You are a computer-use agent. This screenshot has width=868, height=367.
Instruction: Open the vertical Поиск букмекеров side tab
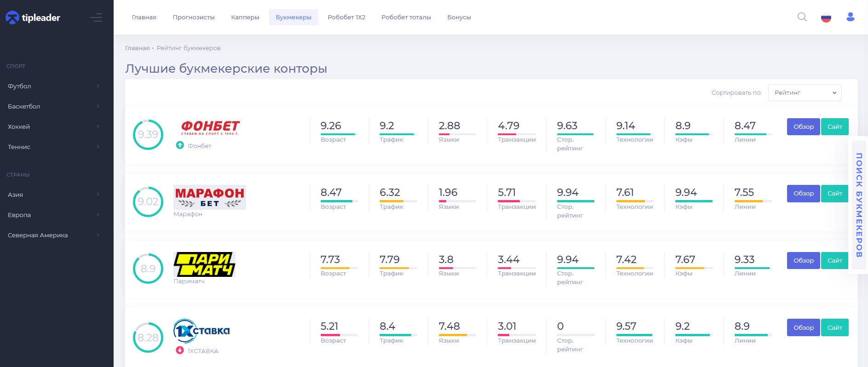(858, 205)
